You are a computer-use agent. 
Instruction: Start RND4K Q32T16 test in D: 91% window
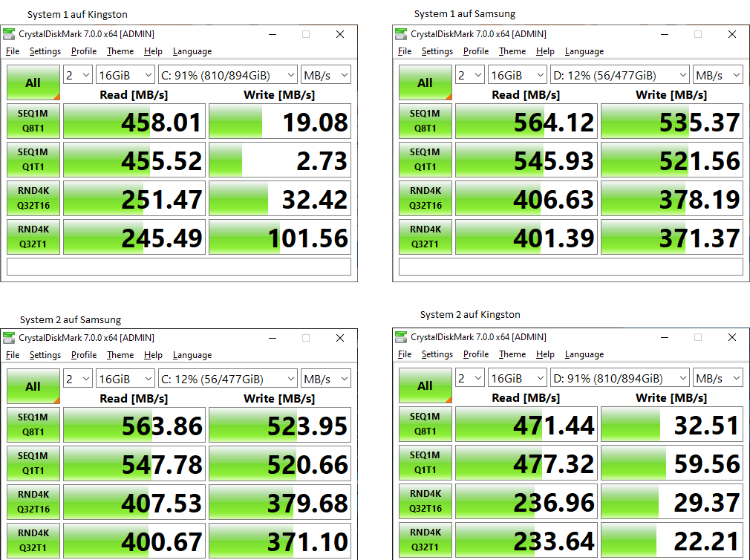pos(425,501)
